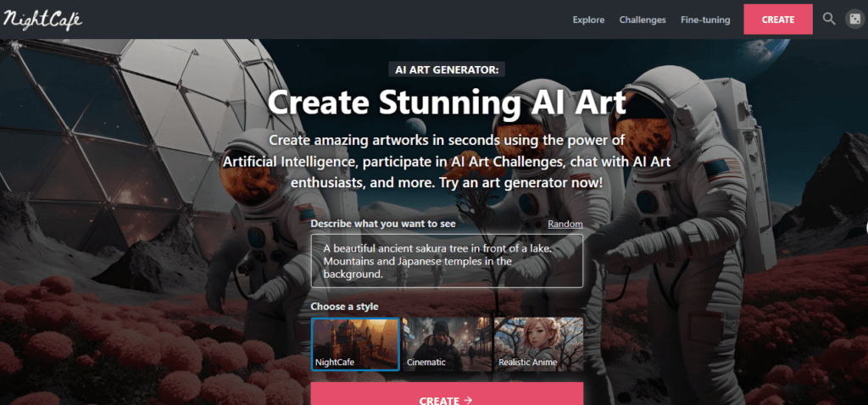The height and width of the screenshot is (405, 868).
Task: Click the intro paragraph about AI Art Challenges
Action: (x=447, y=161)
